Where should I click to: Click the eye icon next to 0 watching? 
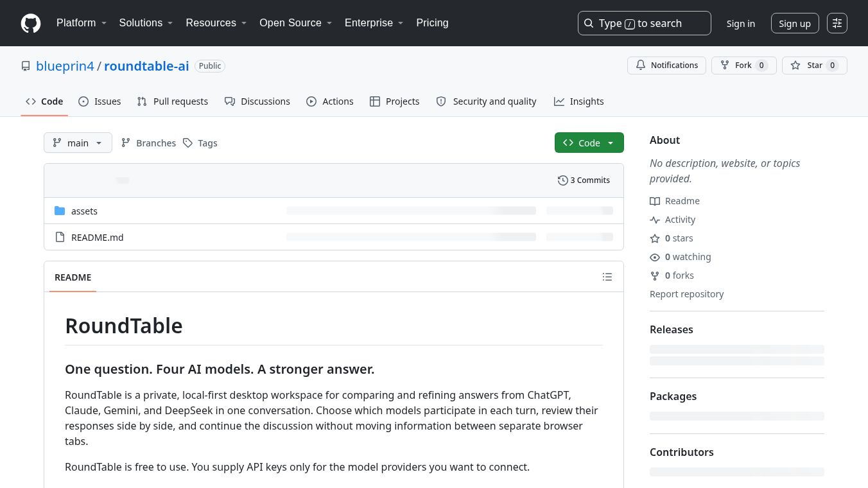point(655,257)
